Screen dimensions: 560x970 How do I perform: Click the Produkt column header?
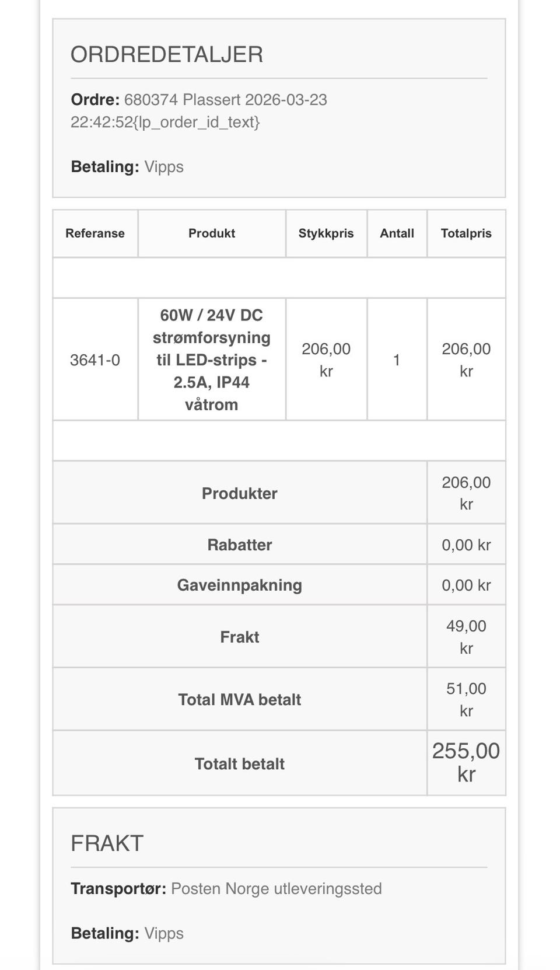(211, 233)
